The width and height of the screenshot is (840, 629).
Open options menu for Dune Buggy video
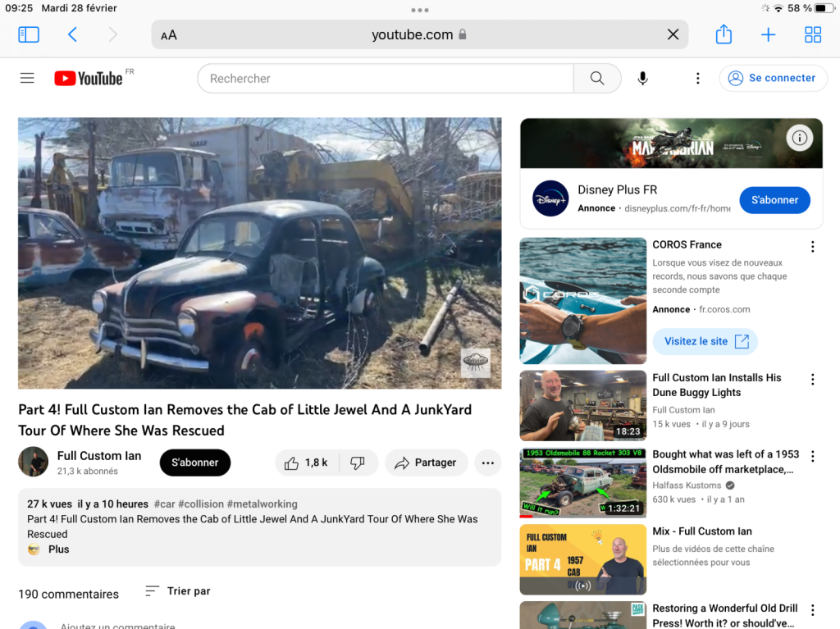point(813,380)
